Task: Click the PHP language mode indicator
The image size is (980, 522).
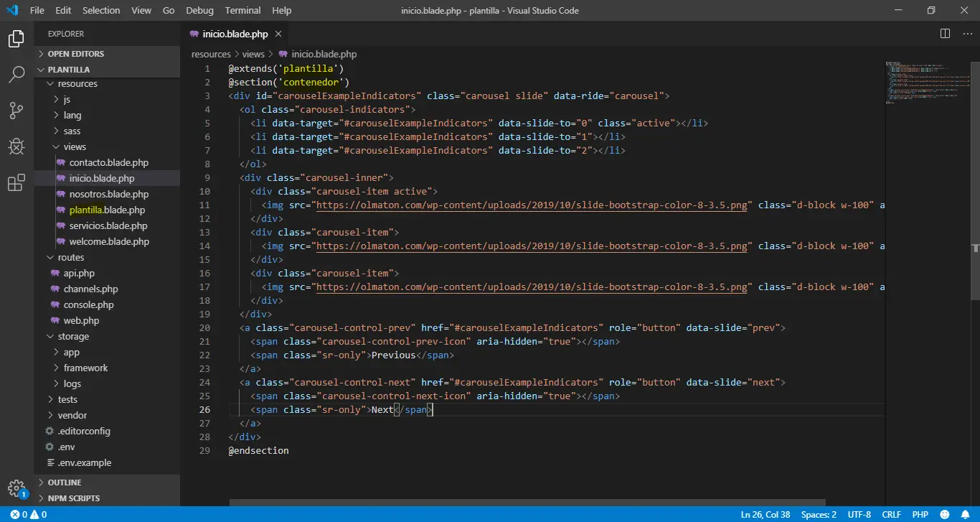Action: (920, 514)
